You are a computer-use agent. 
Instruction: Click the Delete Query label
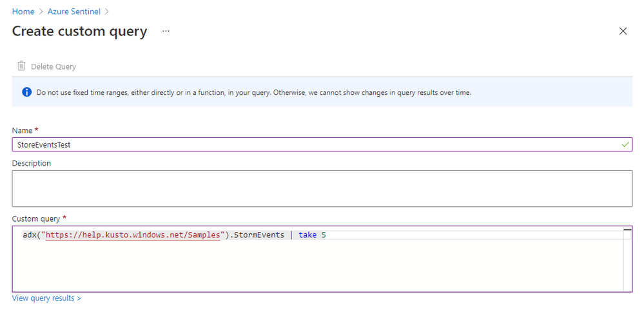(54, 66)
